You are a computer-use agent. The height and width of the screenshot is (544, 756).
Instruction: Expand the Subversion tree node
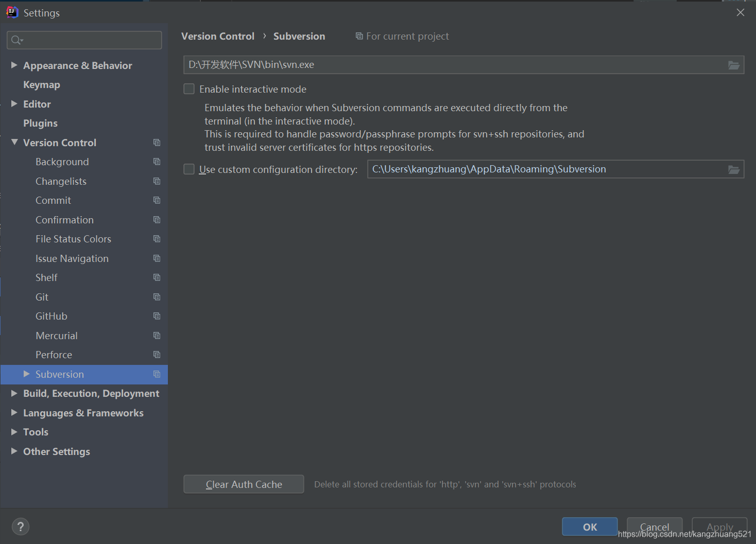click(x=27, y=374)
